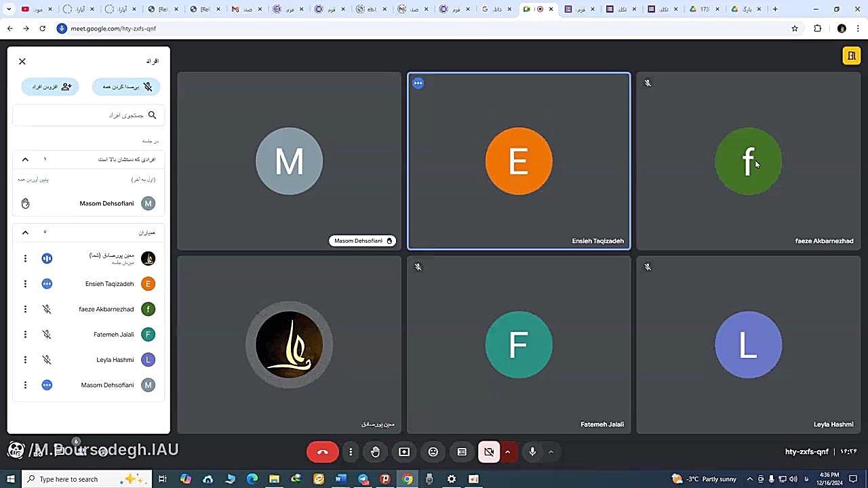Bookmark this page with star icon
The height and width of the screenshot is (488, 868).
pos(795,28)
